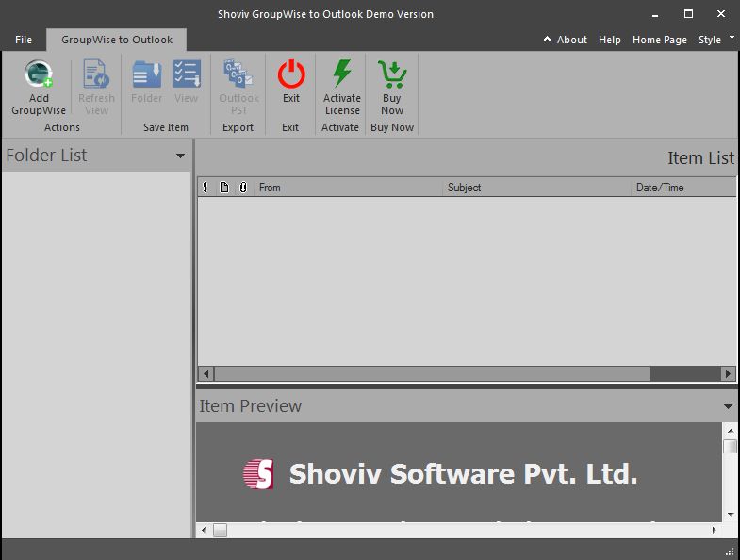Open the File menu
Viewport: 740px width, 560px height.
24,40
